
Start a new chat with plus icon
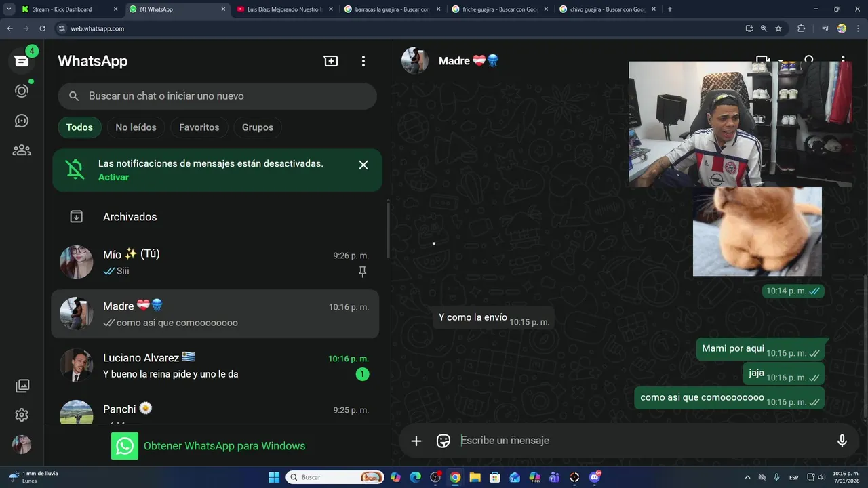pyautogui.click(x=331, y=61)
